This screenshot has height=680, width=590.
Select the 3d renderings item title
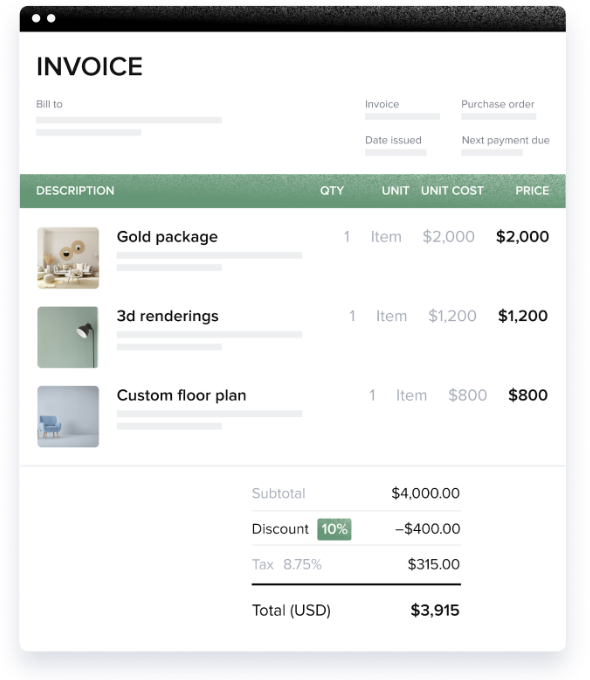[x=167, y=316]
